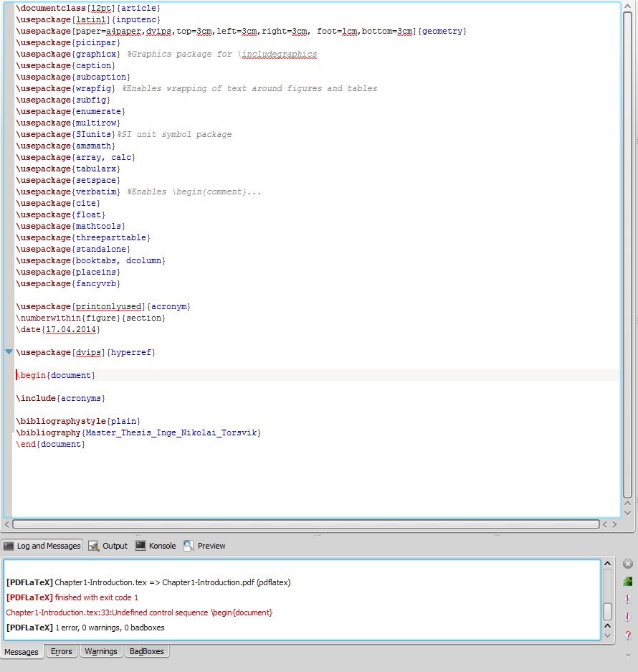638x672 pixels.
Task: Click the log panel scrollbar up arrow
Action: pos(608,564)
